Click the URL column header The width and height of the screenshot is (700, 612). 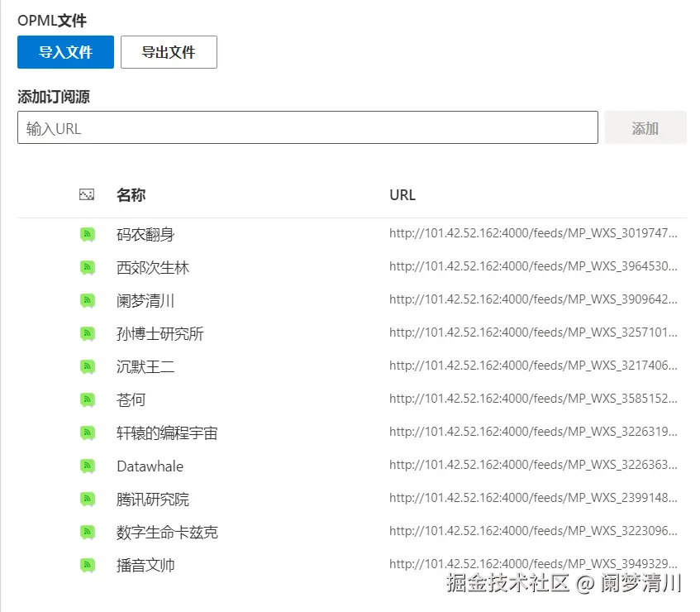click(402, 195)
